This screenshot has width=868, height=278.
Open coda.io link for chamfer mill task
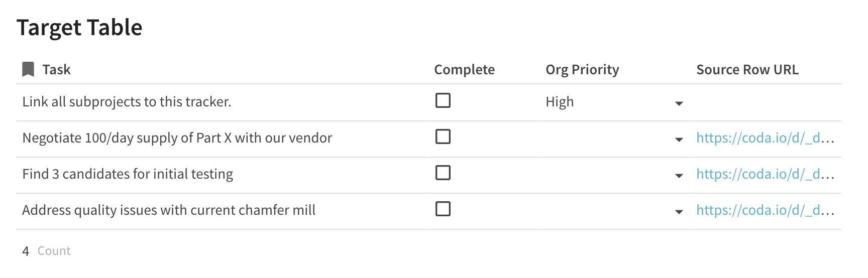click(765, 210)
